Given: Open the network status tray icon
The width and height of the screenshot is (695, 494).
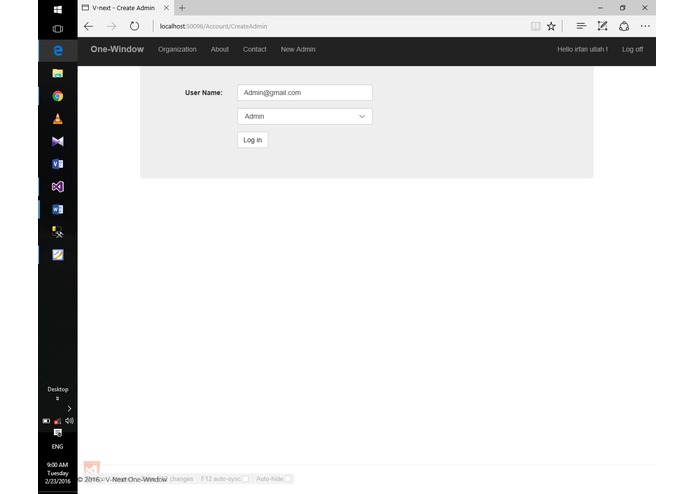Looking at the screenshot, I should pos(58,421).
